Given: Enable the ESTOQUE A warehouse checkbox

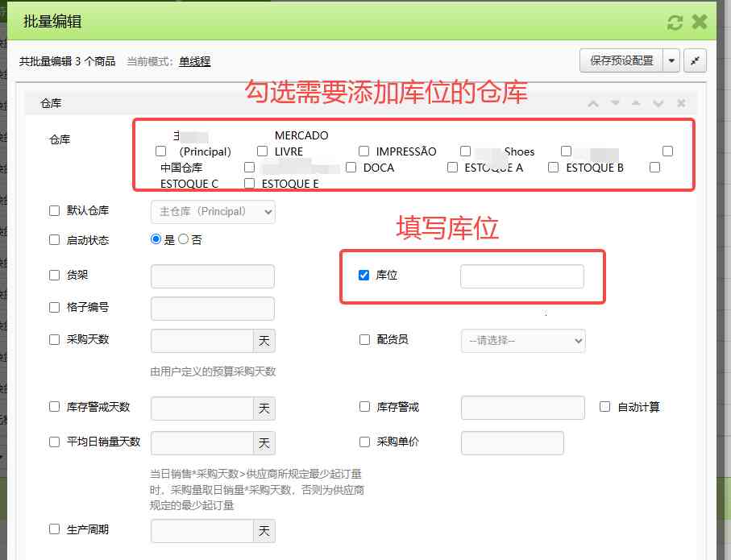Looking at the screenshot, I should point(452,168).
